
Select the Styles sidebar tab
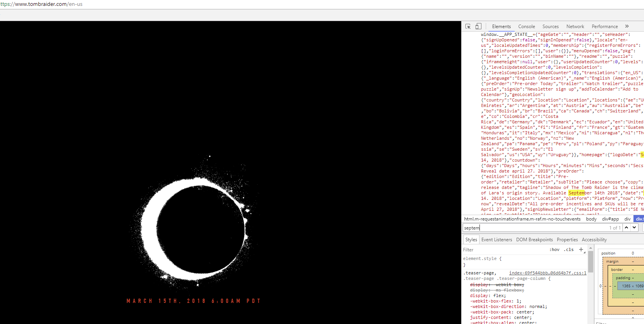click(471, 240)
